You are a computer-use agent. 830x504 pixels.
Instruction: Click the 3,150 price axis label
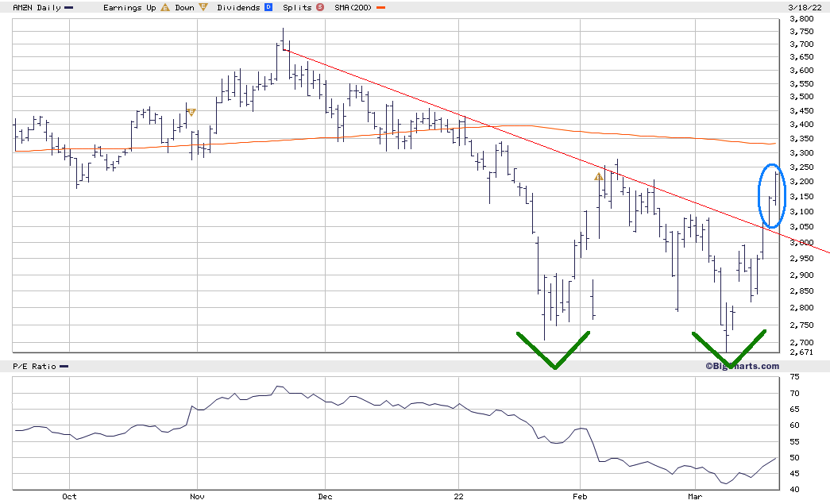coord(801,196)
